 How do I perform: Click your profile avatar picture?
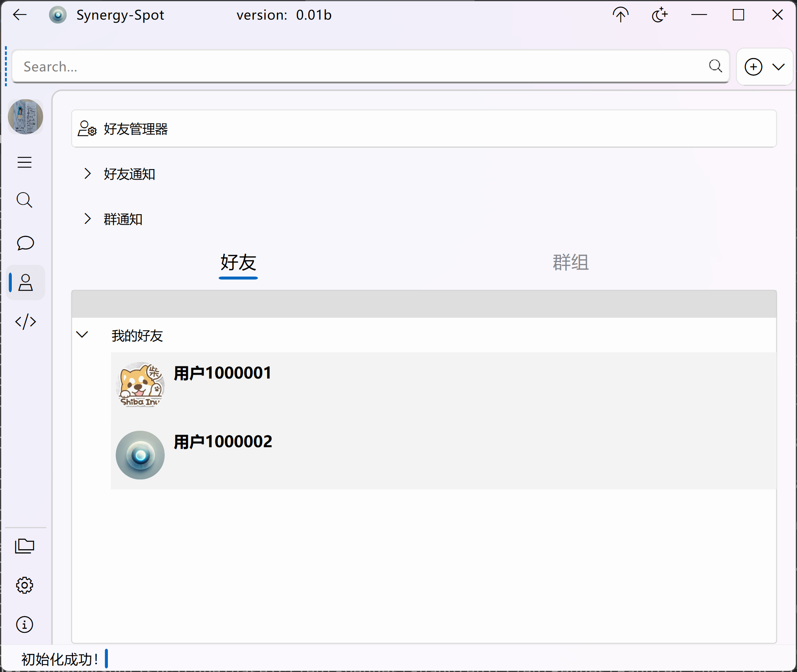(x=25, y=117)
